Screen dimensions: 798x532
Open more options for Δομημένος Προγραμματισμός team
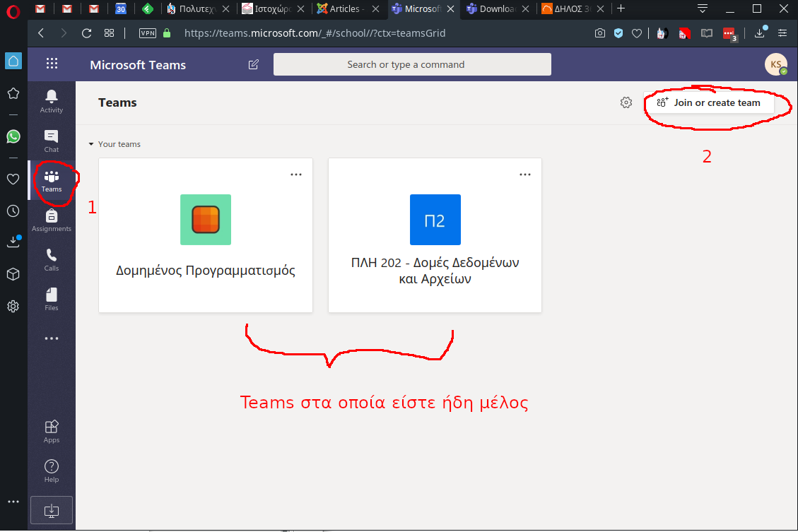296,175
